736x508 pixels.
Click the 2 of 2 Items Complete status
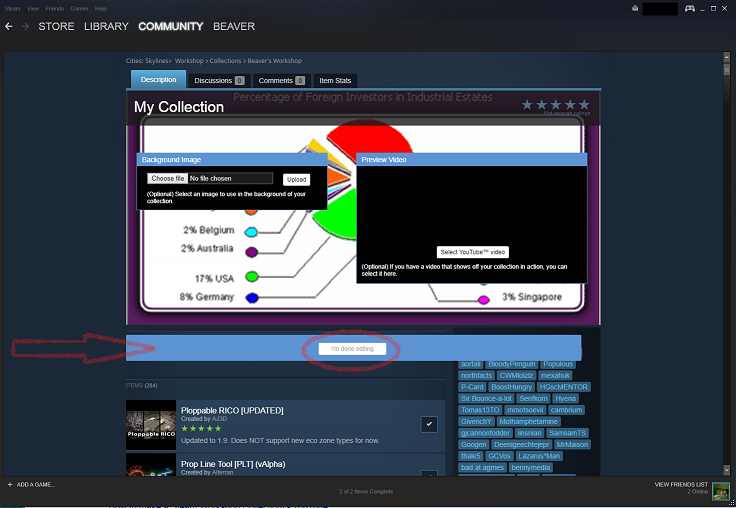pyautogui.click(x=366, y=492)
